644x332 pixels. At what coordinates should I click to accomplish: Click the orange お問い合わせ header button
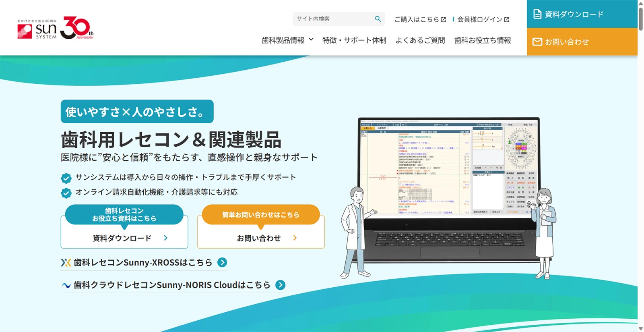coord(582,41)
